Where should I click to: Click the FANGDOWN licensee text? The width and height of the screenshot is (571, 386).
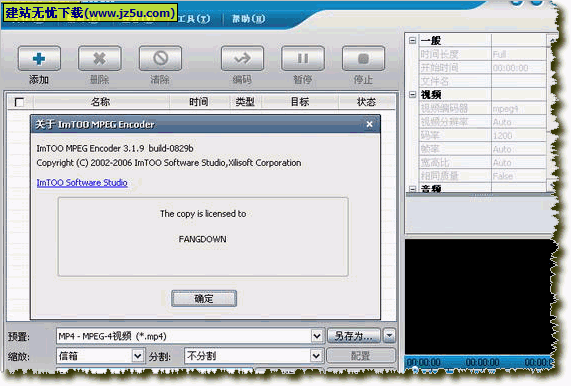coord(202,239)
